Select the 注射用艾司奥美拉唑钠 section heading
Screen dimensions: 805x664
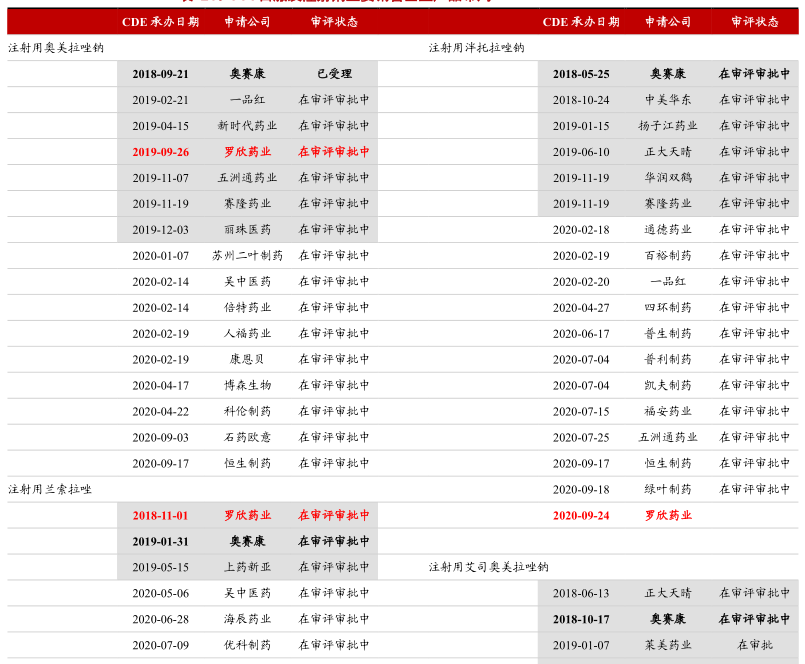488,568
